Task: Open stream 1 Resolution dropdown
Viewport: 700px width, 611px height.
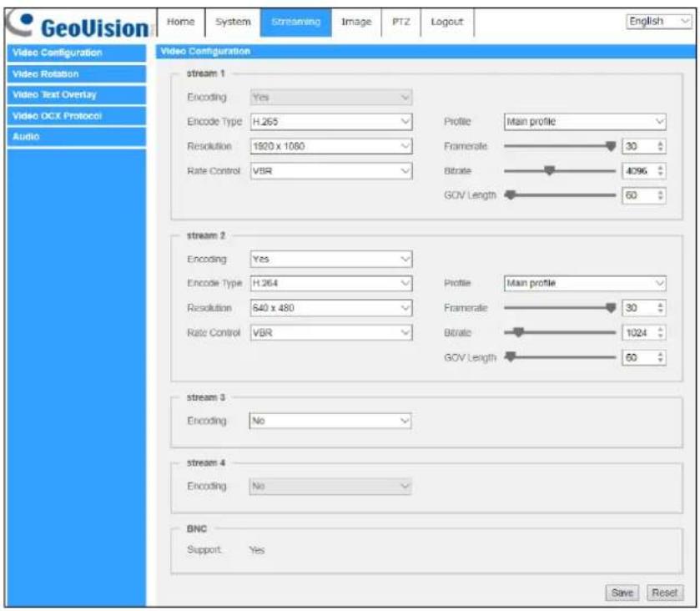Action: [330, 146]
